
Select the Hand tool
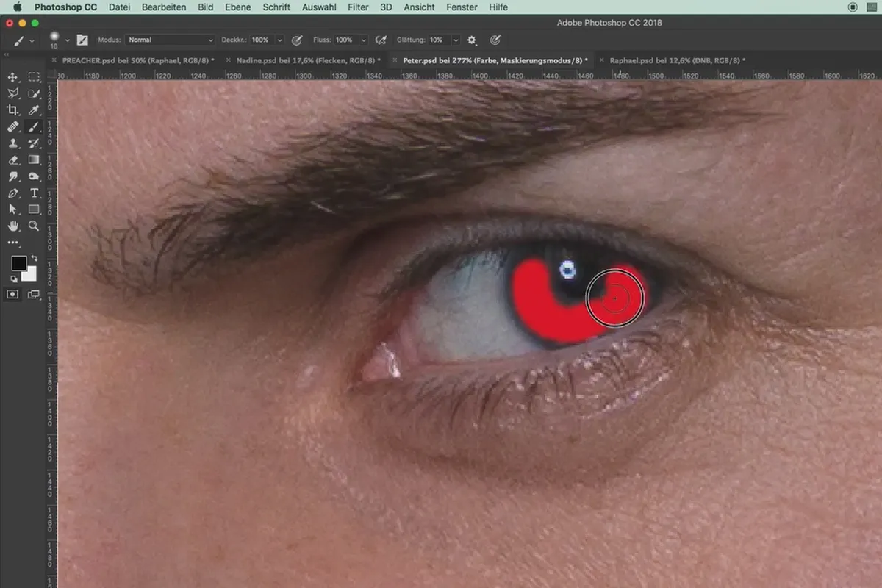[12, 226]
